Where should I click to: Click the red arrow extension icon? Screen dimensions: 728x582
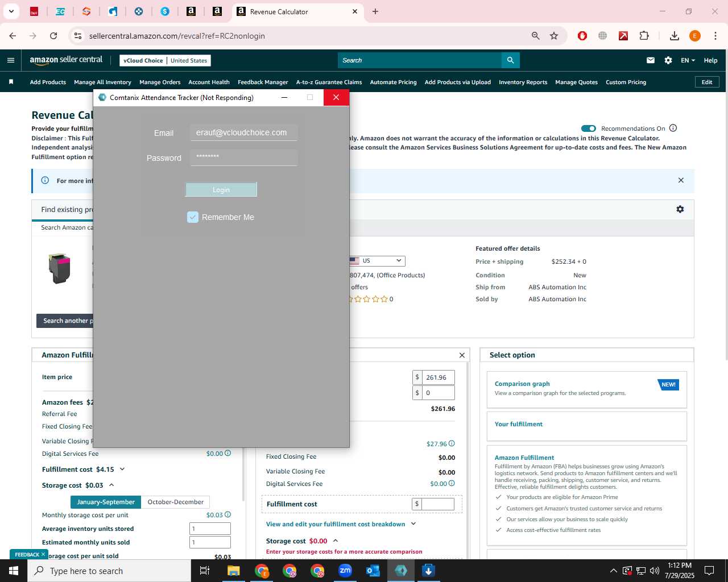click(x=623, y=36)
